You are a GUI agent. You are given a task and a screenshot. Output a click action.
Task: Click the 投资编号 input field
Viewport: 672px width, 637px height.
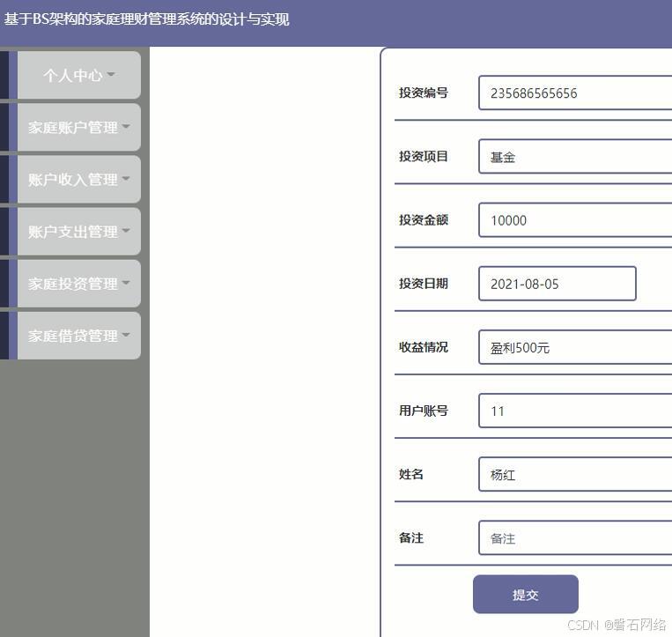click(575, 93)
